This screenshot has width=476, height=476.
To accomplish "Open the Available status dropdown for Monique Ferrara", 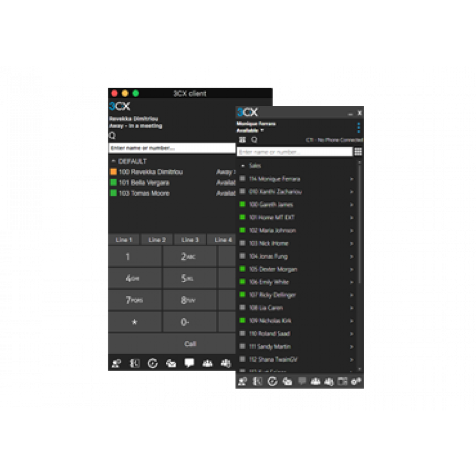I will coord(250,130).
